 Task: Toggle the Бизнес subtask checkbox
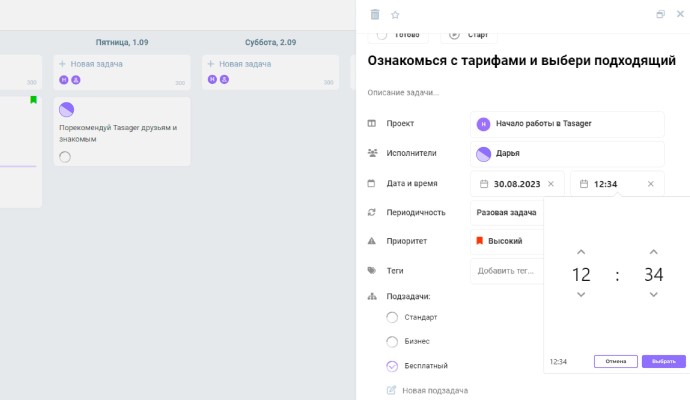[x=392, y=342]
